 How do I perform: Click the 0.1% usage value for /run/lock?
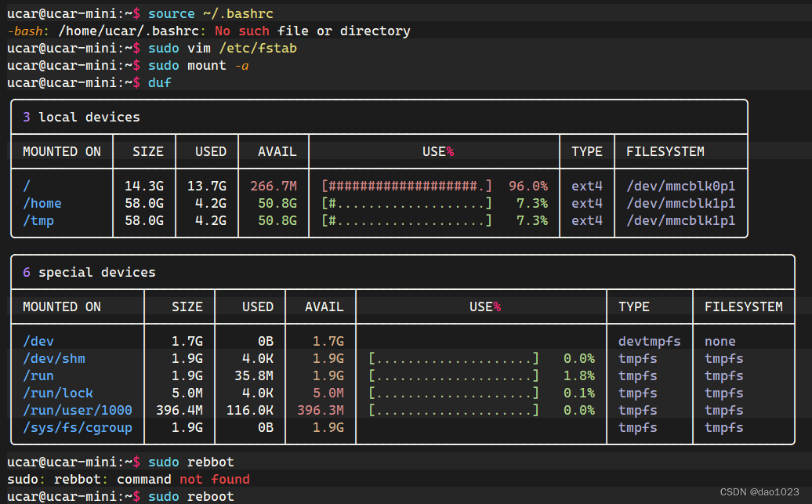(579, 393)
